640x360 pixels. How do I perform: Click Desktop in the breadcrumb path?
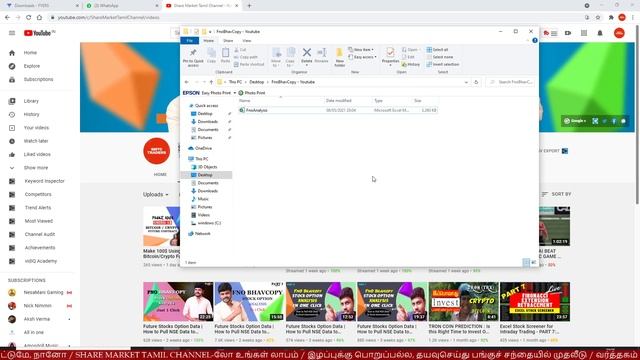coord(256,82)
